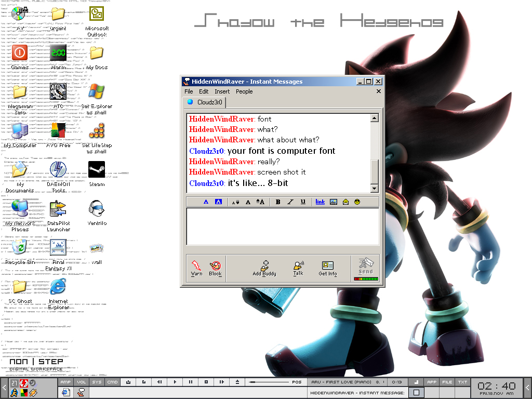
Task: Open the Edit menu in the IM window
Action: (204, 91)
